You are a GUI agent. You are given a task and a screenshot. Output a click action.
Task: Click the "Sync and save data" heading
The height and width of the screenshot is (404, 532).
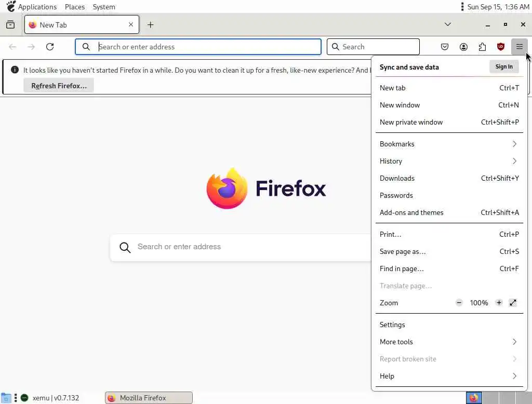(409, 67)
